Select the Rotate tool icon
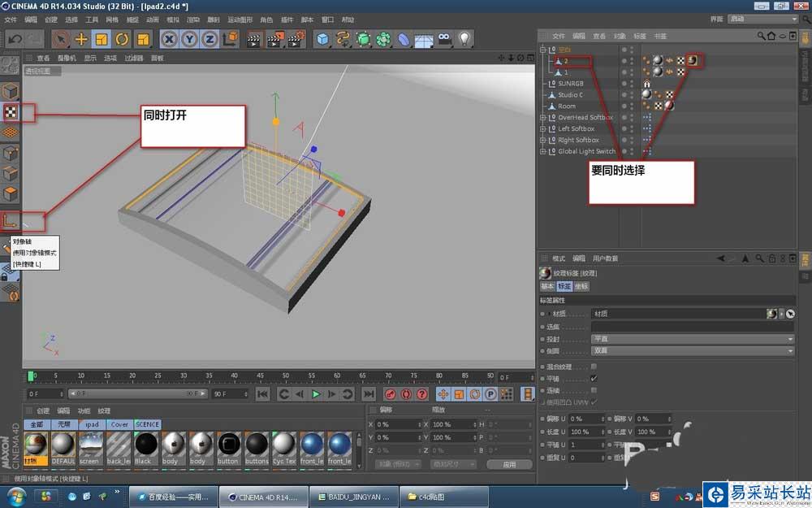Image resolution: width=812 pixels, height=508 pixels. point(122,38)
